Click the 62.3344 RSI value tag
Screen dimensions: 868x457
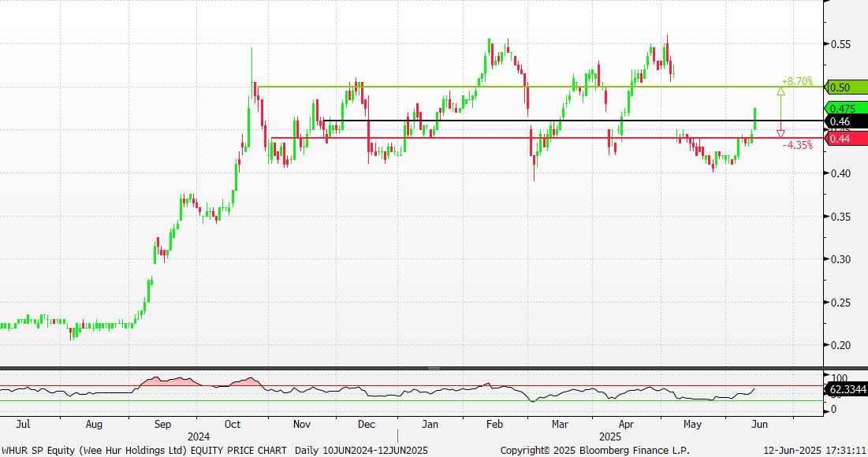(x=847, y=389)
